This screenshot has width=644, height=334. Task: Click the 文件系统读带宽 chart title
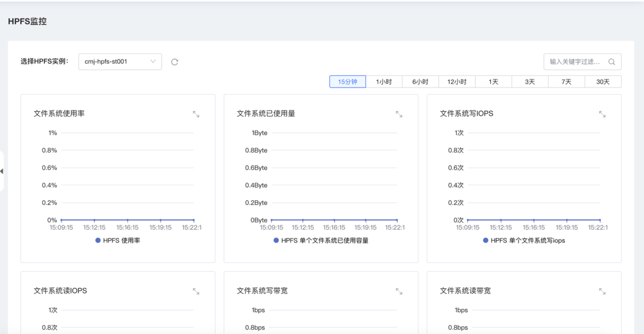(x=465, y=290)
